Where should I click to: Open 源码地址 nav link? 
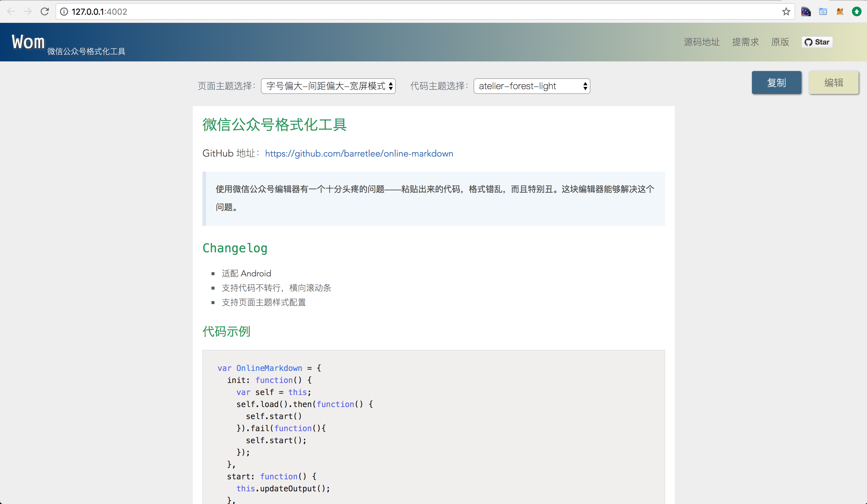click(702, 42)
